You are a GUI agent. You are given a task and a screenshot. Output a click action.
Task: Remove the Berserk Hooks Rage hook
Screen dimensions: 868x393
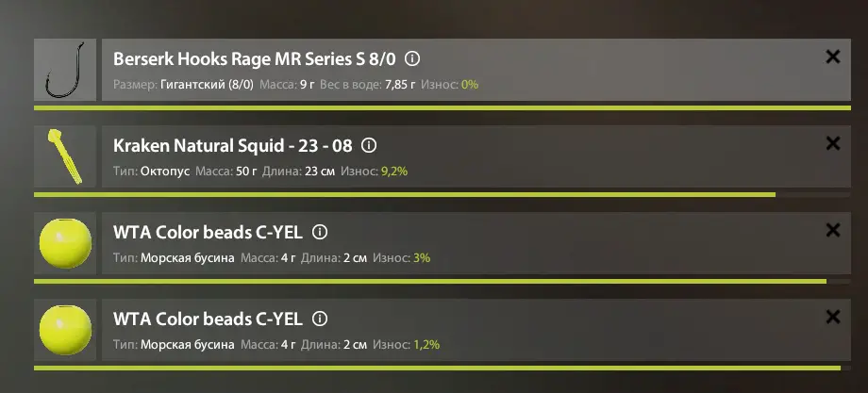(832, 57)
